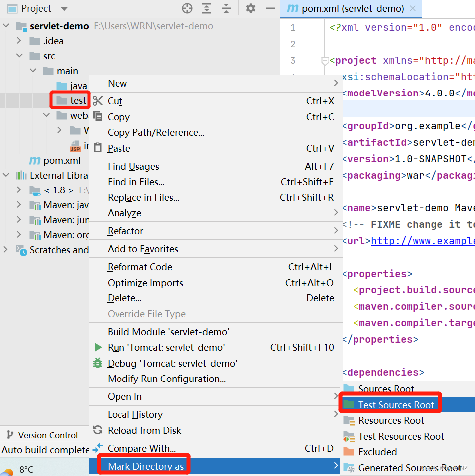Viewport: 475px width, 476px height.
Task: Click fold marker beside project tag
Action: [x=325, y=61]
